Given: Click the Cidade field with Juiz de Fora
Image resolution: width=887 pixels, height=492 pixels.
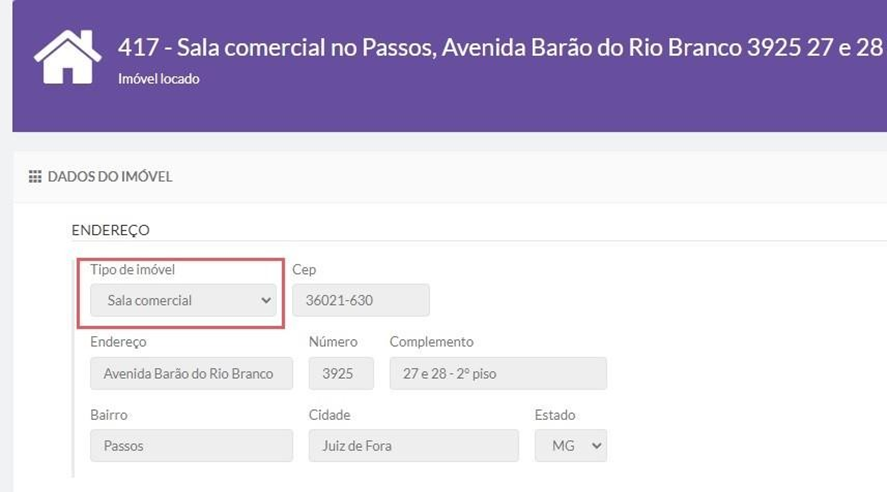Looking at the screenshot, I should point(413,446).
